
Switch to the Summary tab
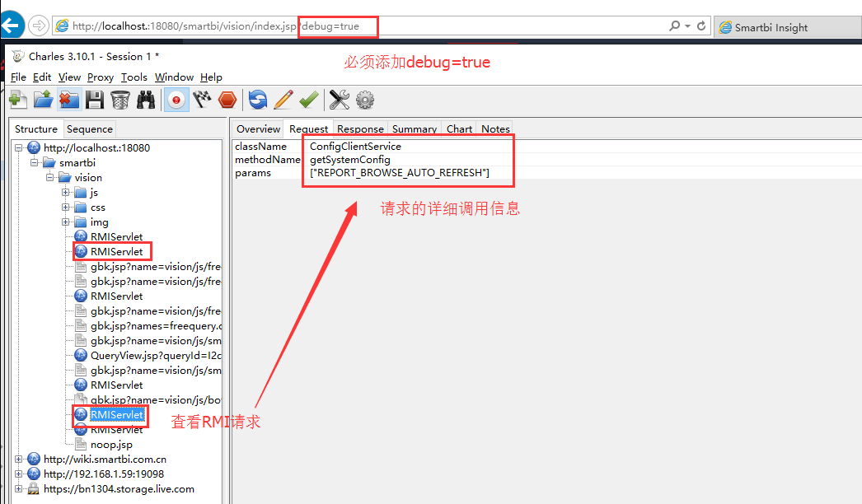(415, 128)
